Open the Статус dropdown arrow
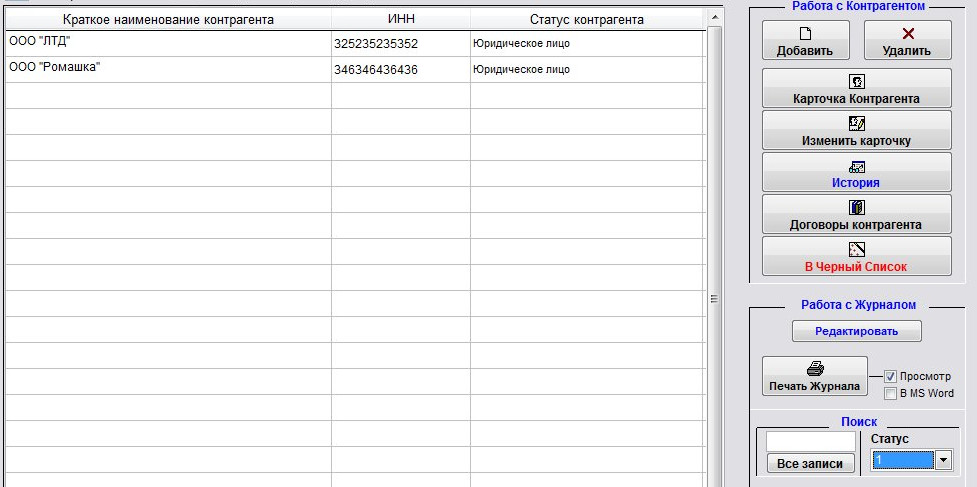 pyautogui.click(x=944, y=461)
